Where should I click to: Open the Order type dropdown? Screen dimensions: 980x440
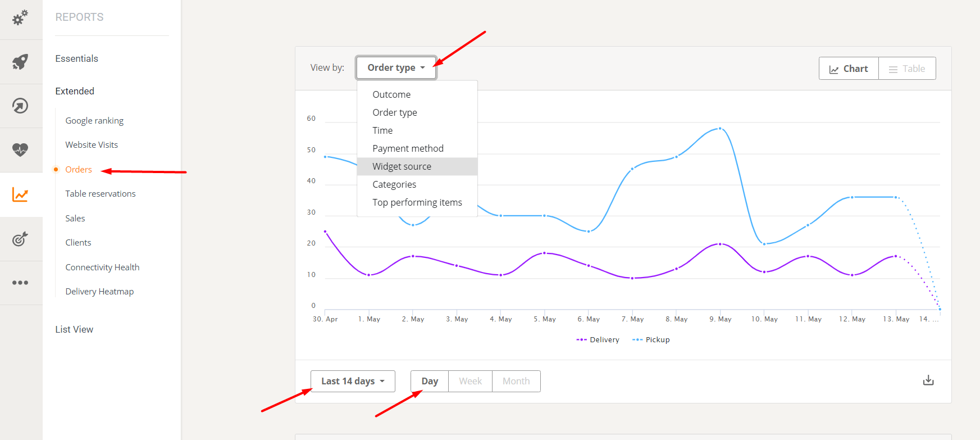(x=396, y=67)
